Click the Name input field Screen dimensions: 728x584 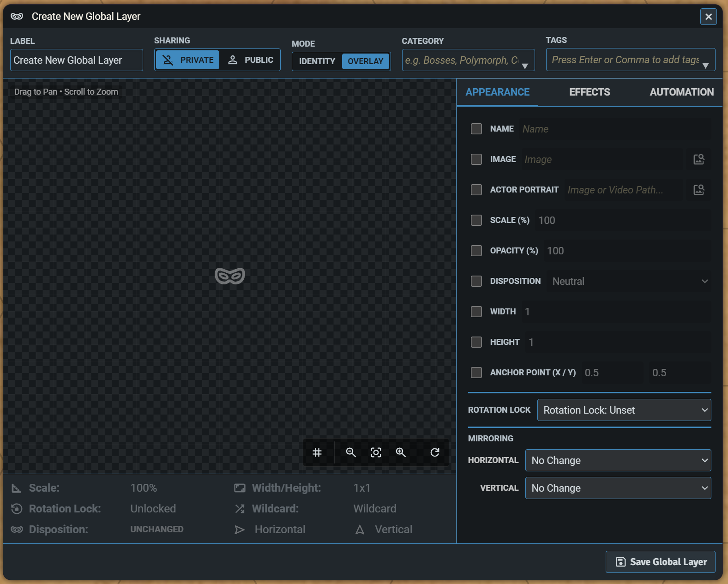click(x=615, y=129)
